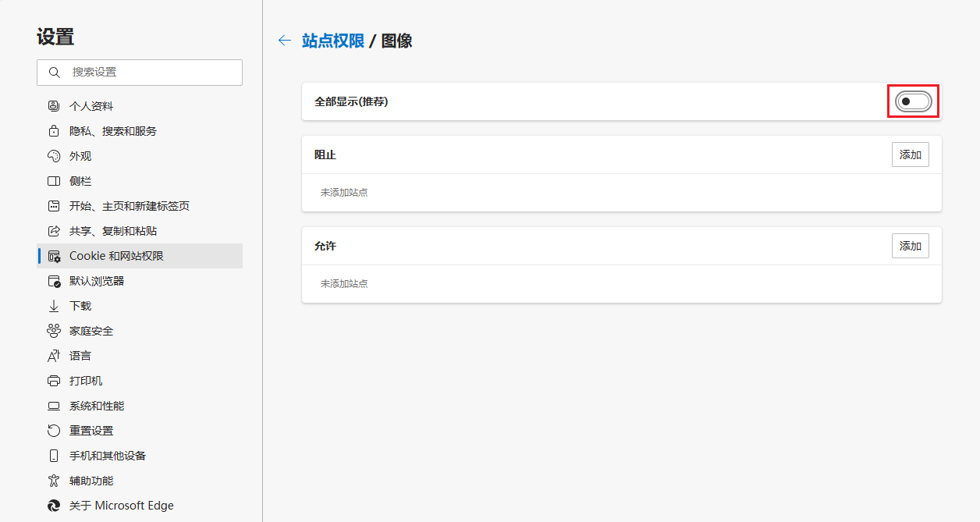Open the 侧栏 sidebar settings icon

point(53,180)
